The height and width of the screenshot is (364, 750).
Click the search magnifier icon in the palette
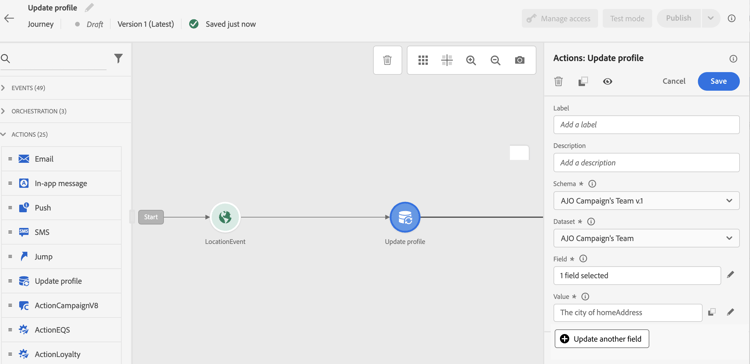click(6, 58)
